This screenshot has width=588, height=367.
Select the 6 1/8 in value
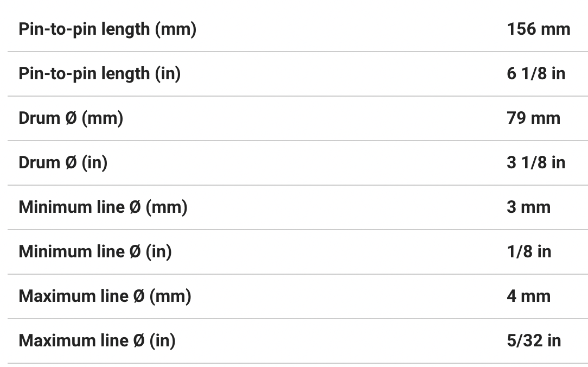click(535, 74)
